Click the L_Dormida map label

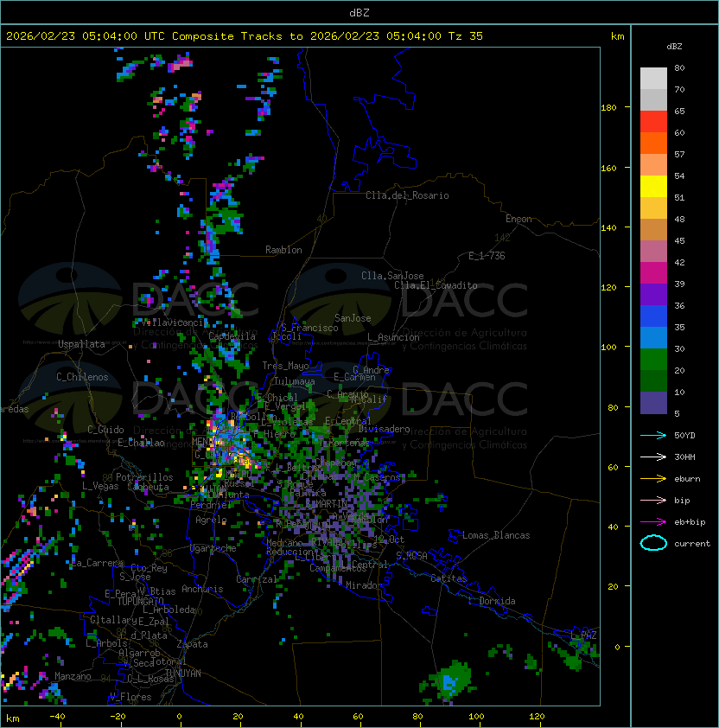[x=492, y=601]
